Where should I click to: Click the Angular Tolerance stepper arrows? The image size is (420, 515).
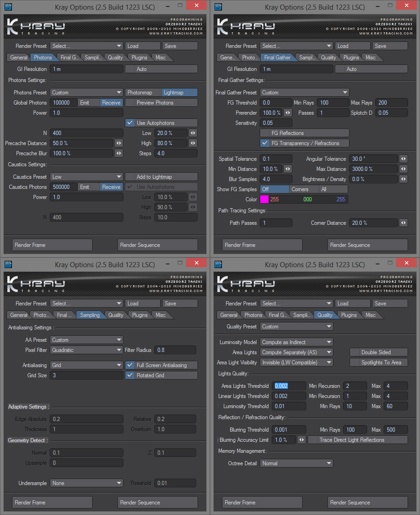403,159
